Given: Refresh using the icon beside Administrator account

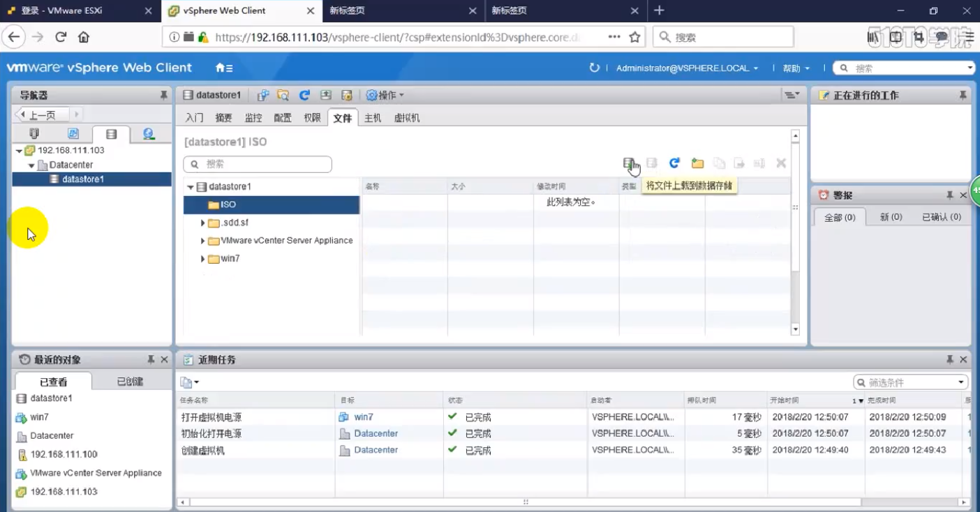Looking at the screenshot, I should [595, 68].
